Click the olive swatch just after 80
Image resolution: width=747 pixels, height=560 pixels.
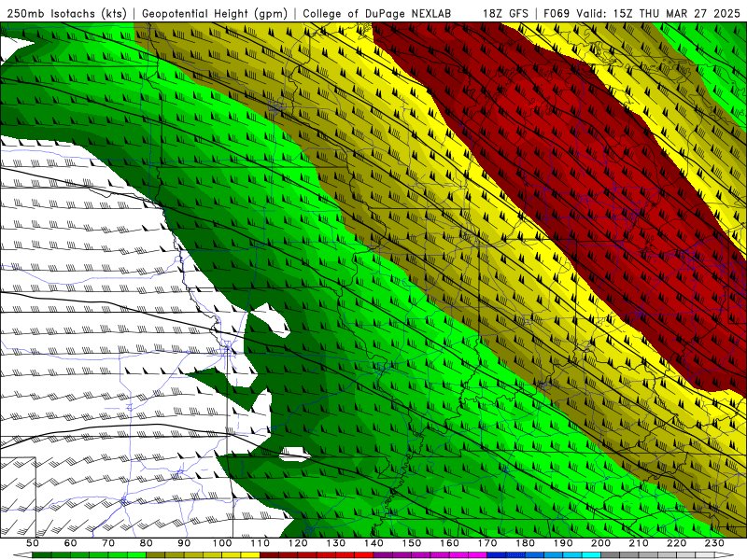155,554
